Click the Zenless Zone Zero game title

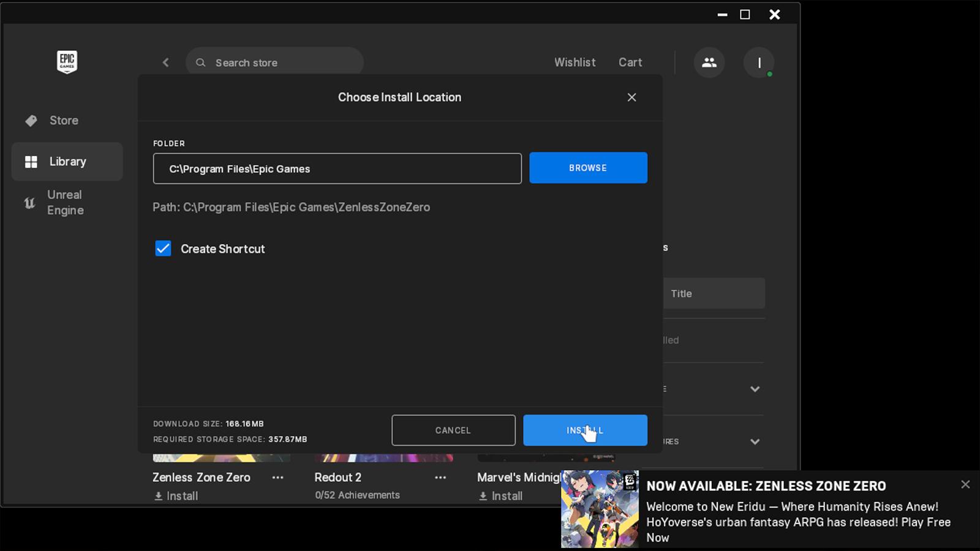[202, 478]
